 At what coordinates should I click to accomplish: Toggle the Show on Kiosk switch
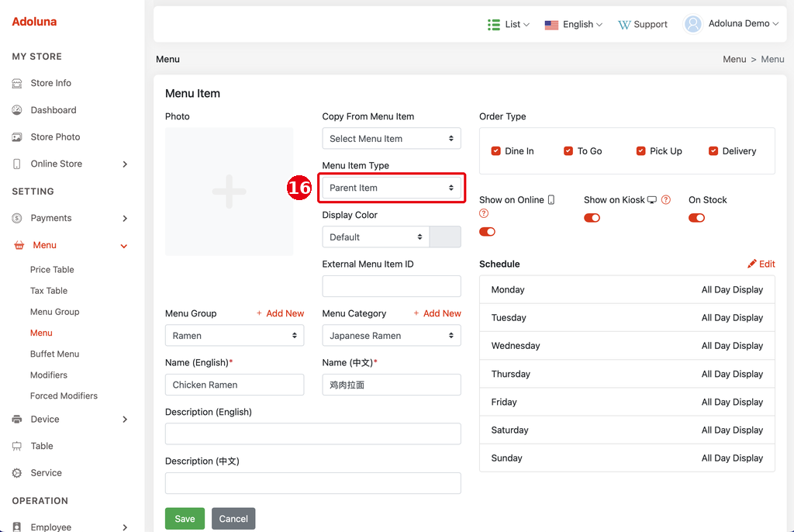pos(592,218)
